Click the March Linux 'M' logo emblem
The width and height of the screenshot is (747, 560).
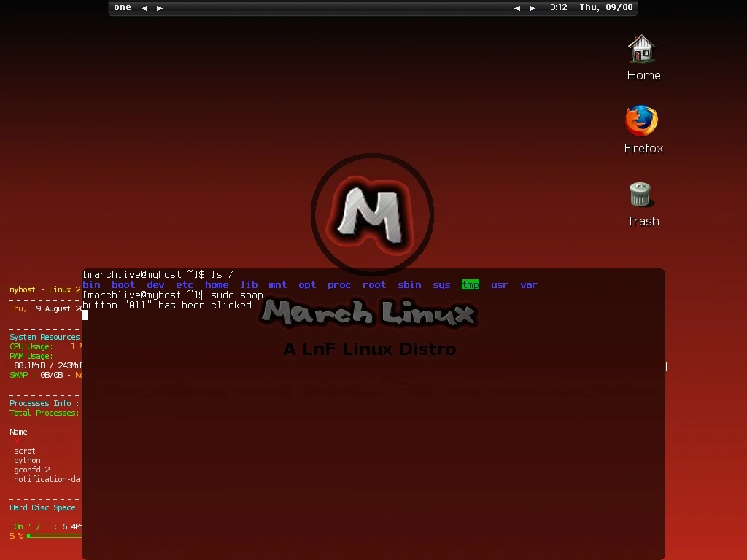coord(372,213)
